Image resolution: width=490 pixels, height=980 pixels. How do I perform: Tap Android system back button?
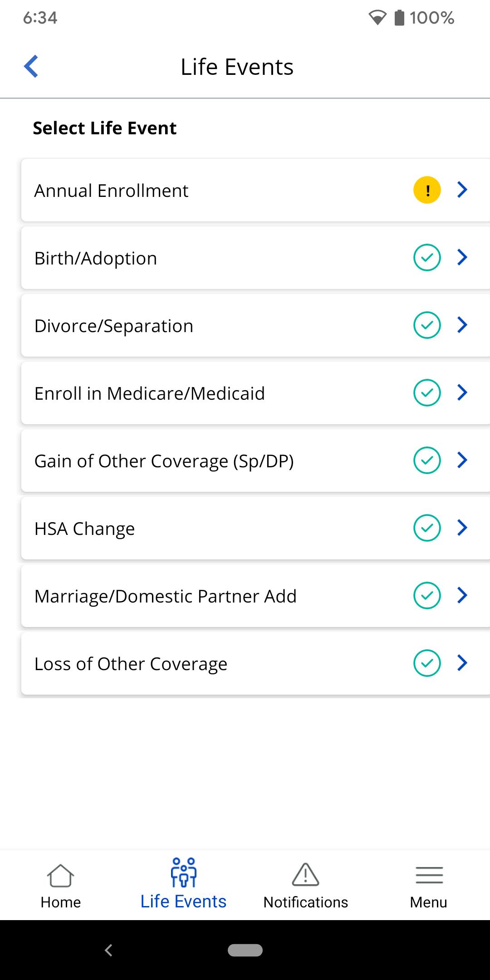click(108, 950)
